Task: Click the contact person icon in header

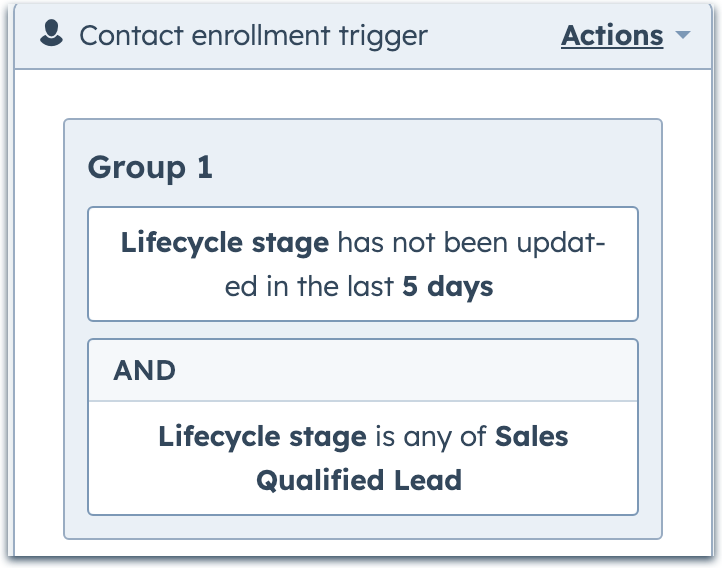Action: click(x=51, y=35)
